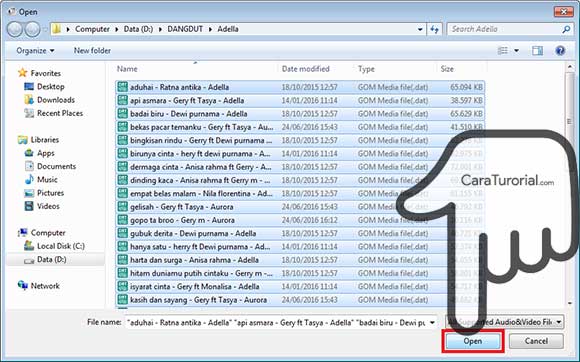This screenshot has height=362, width=580.
Task: Open the Organize menu
Action: [x=35, y=51]
